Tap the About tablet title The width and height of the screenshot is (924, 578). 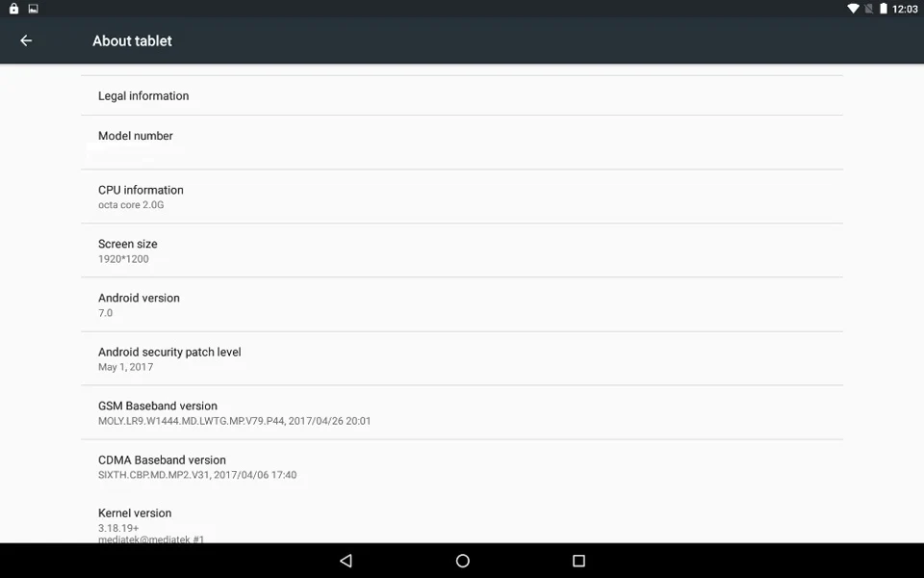132,40
